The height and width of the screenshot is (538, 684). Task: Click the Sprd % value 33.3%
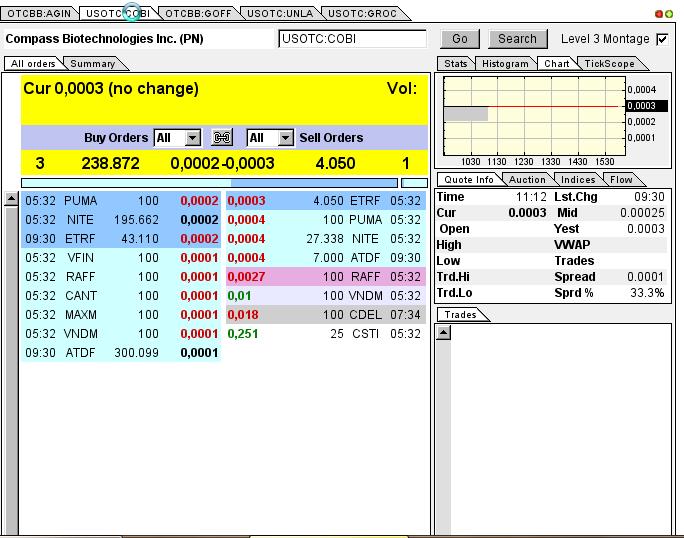tap(647, 293)
